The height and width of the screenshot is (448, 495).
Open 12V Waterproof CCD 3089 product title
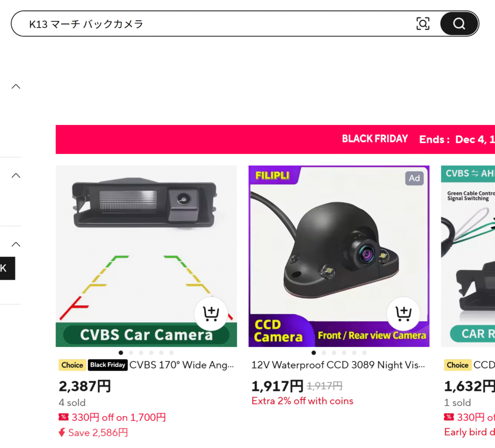(x=338, y=365)
